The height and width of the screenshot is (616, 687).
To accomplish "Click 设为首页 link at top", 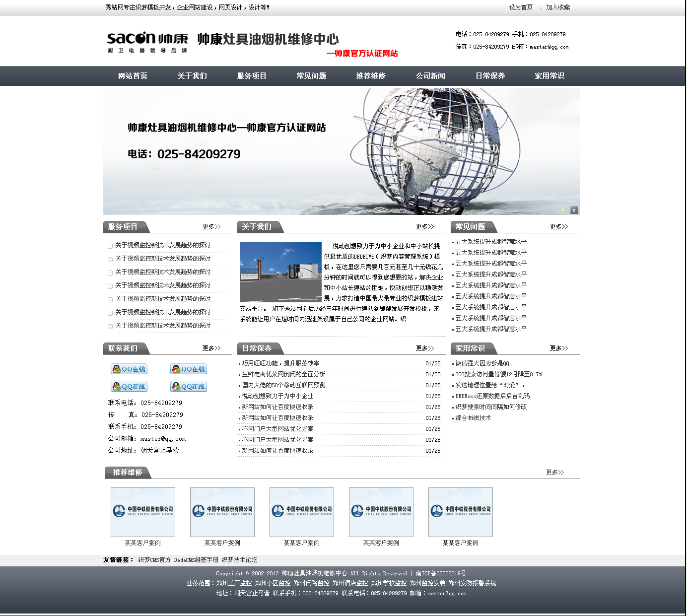I will pyautogui.click(x=521, y=7).
